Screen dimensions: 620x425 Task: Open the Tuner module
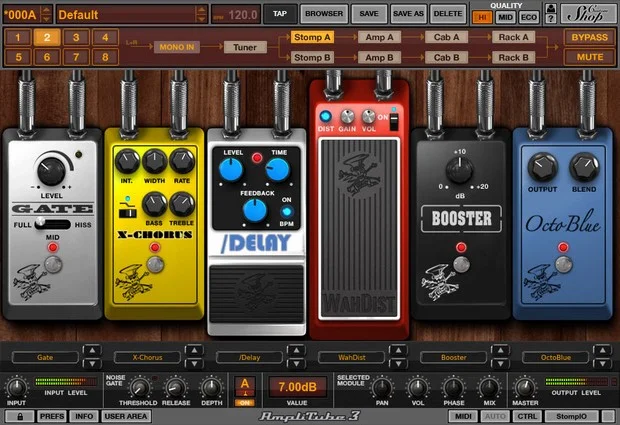click(245, 47)
